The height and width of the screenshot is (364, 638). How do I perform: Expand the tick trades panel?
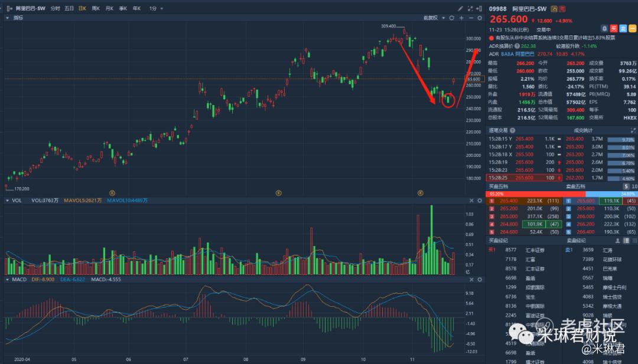click(633, 130)
